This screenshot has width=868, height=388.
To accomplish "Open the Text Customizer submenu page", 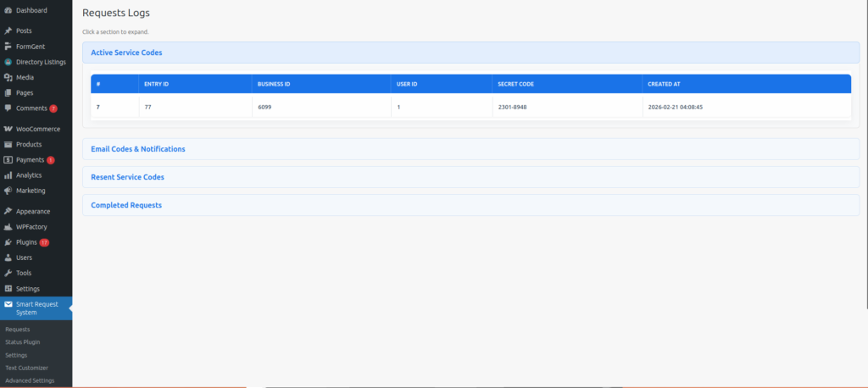I will tap(26, 368).
